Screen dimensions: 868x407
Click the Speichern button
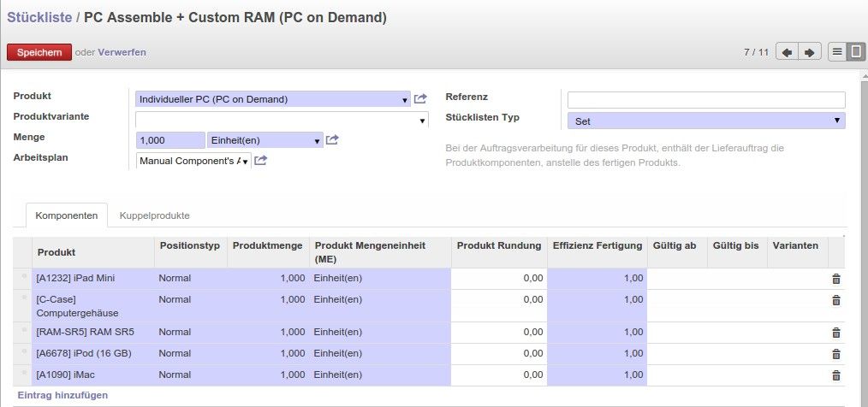pyautogui.click(x=39, y=52)
